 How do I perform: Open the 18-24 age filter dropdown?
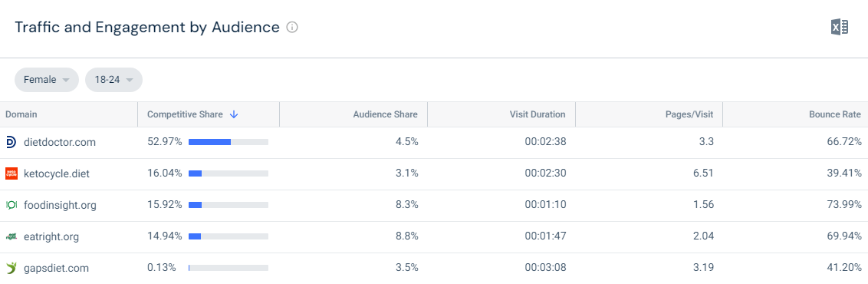point(113,80)
